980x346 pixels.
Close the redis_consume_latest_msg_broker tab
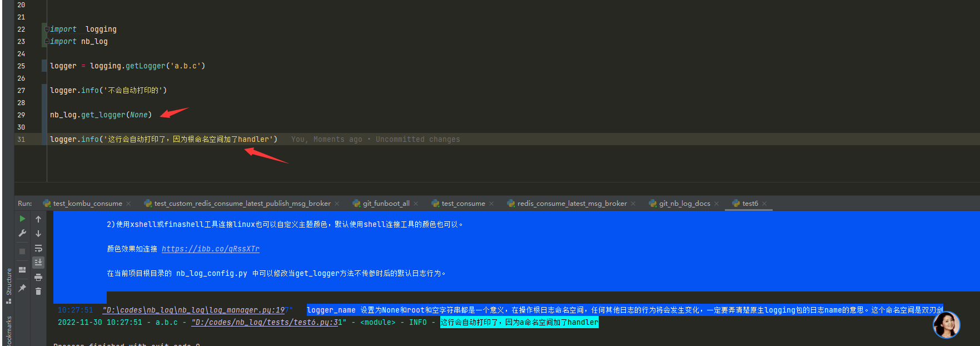[633, 204]
